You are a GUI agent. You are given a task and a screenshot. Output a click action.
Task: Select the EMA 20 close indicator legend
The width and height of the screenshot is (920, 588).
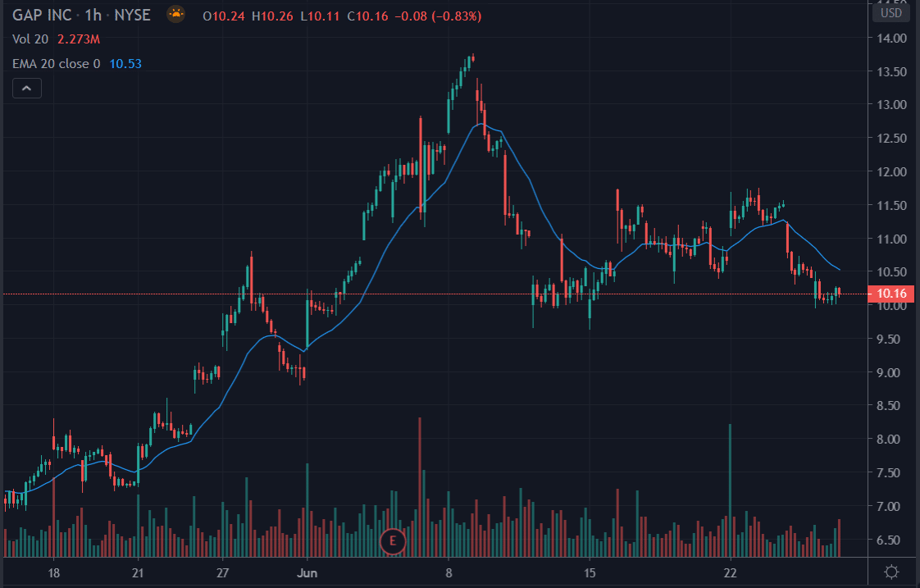click(x=56, y=63)
